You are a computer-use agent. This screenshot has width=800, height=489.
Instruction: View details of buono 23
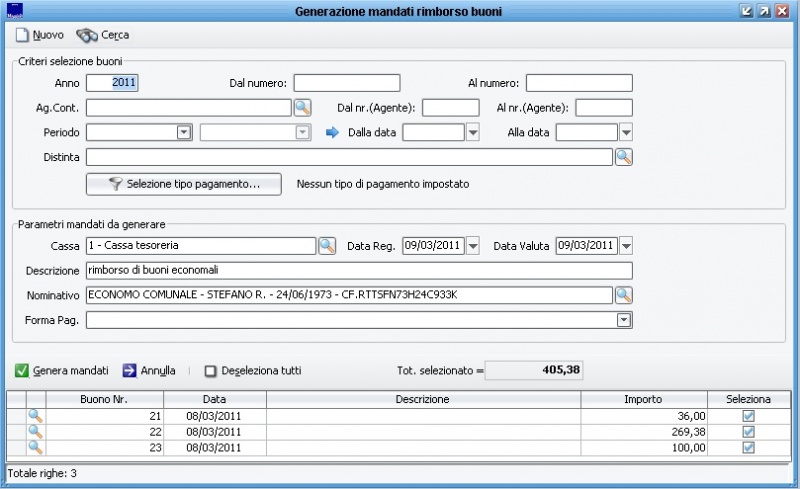36,448
